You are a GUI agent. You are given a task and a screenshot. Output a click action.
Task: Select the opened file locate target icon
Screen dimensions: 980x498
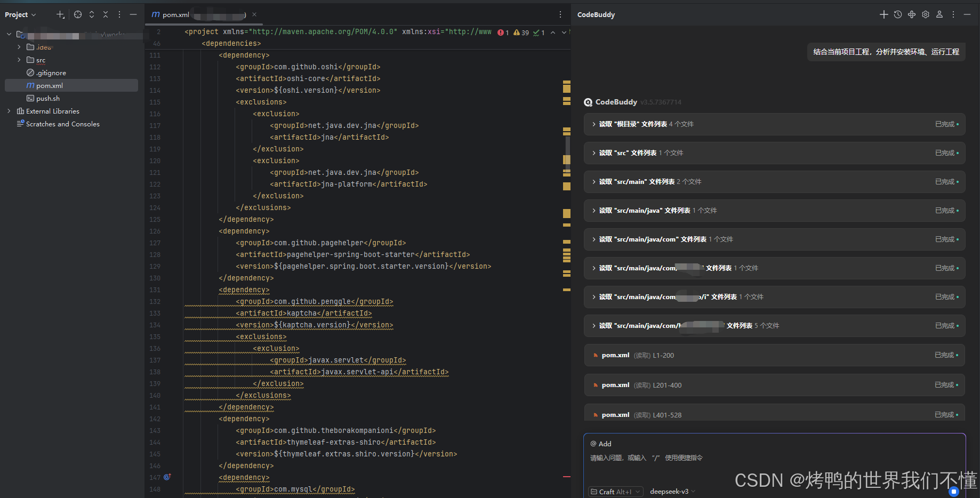pyautogui.click(x=78, y=15)
